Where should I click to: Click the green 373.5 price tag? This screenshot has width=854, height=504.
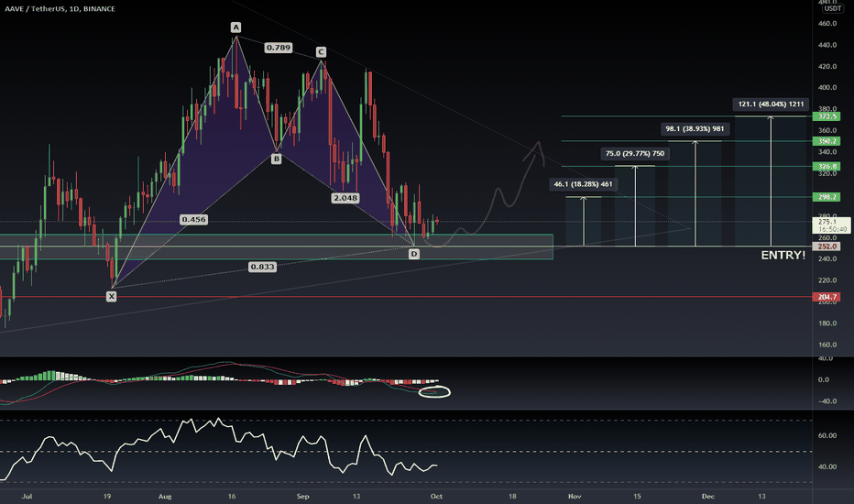(x=827, y=116)
